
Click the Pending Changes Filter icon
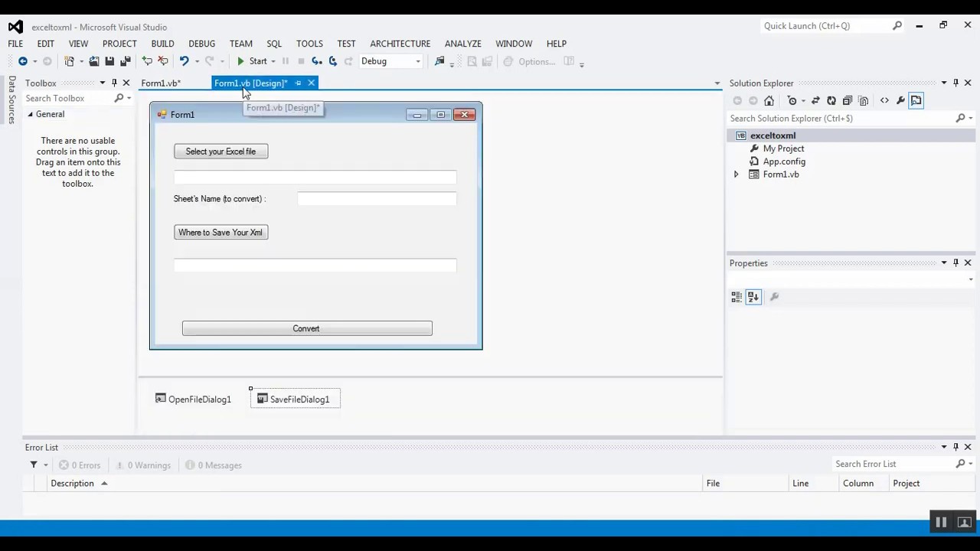click(x=792, y=100)
